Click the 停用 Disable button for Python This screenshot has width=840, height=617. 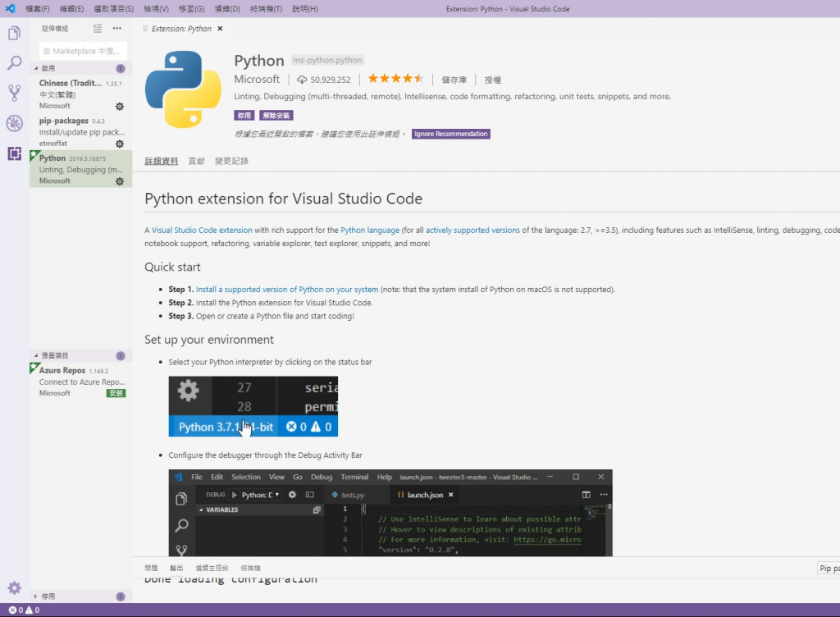coord(244,115)
